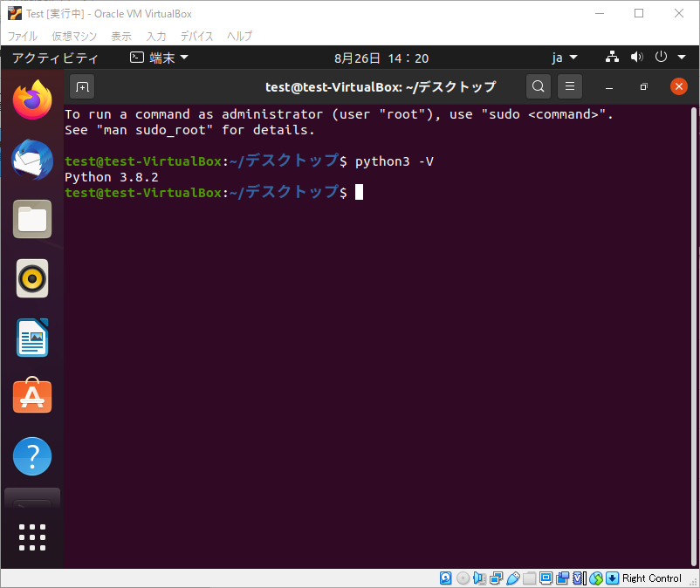
Task: Click the python3 -V command text
Action: tap(395, 161)
